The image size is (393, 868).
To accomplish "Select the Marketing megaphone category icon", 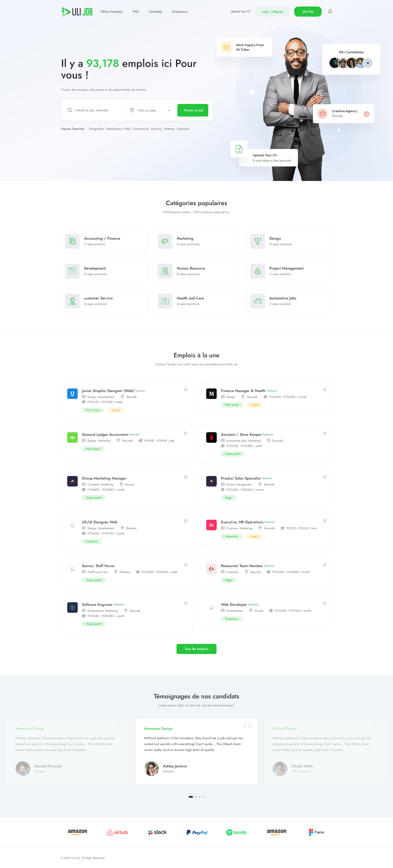I will point(165,241).
